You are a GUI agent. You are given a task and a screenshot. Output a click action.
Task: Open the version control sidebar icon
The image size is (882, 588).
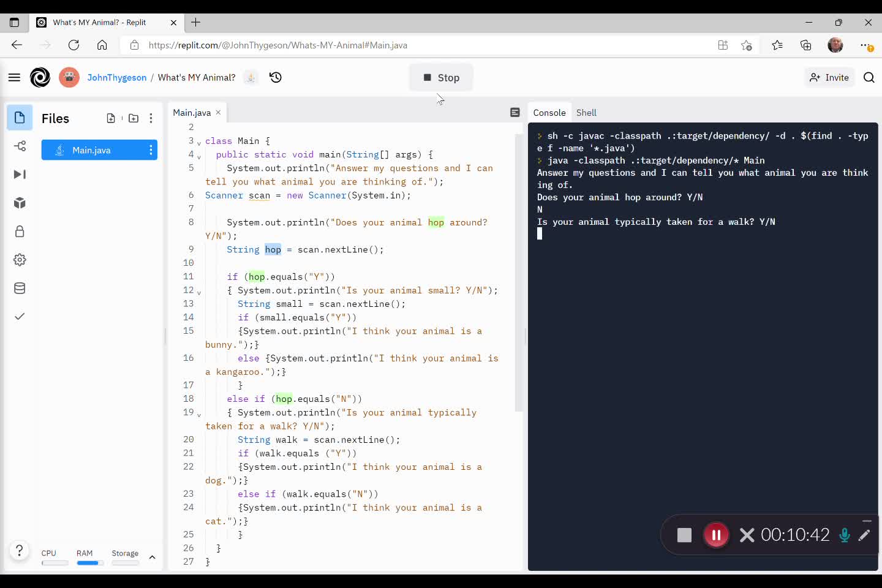coord(20,146)
